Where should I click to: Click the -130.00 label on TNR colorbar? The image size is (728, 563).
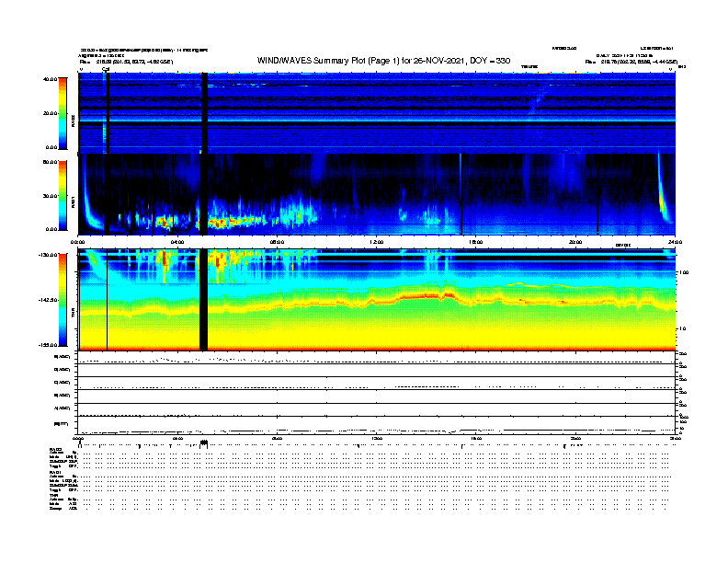click(x=49, y=255)
